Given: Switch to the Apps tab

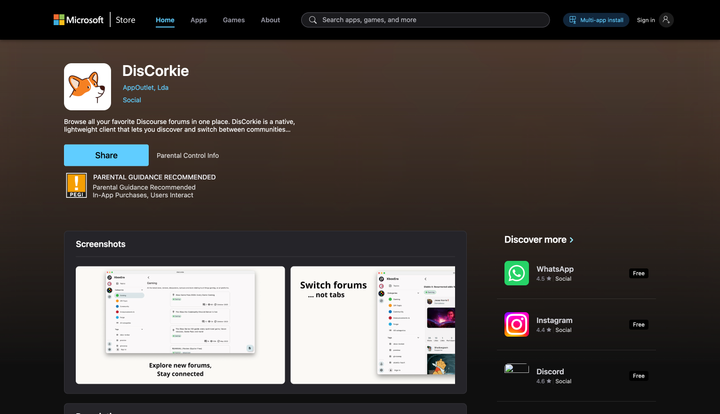Looking at the screenshot, I should tap(198, 20).
